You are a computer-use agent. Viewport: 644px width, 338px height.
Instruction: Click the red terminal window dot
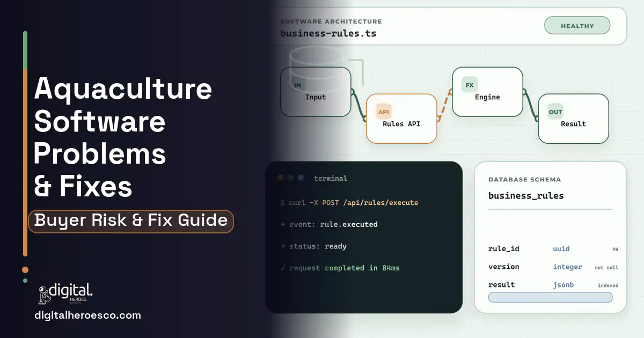click(280, 178)
